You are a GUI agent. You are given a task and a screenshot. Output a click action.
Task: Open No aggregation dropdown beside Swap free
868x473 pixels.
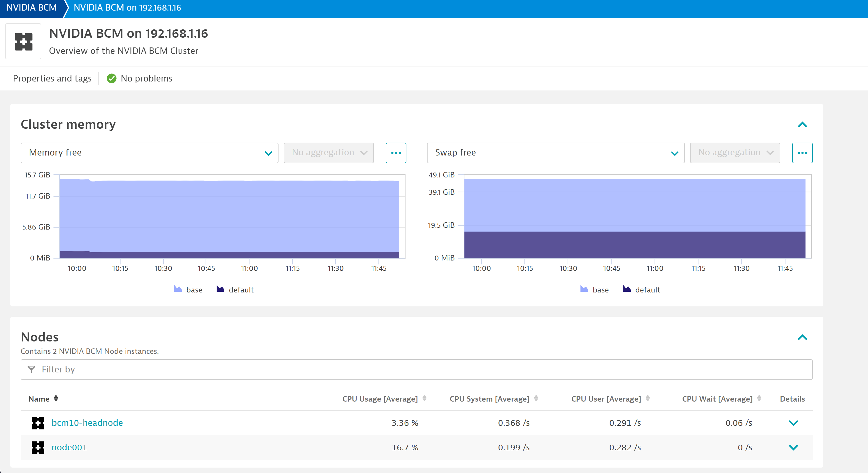coord(735,153)
